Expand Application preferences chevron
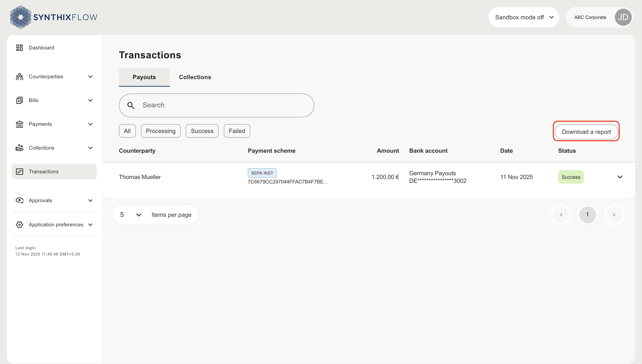Viewport: 642px width, 364px height. 91,224
